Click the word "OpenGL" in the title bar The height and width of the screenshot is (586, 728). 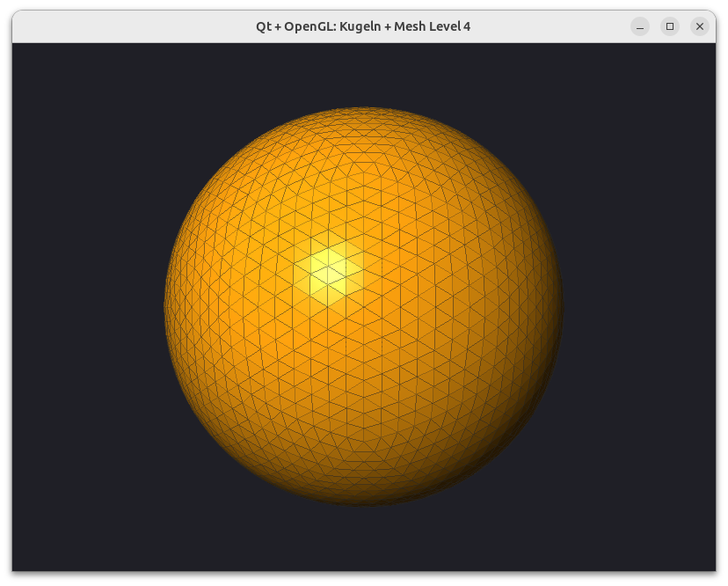pos(310,27)
